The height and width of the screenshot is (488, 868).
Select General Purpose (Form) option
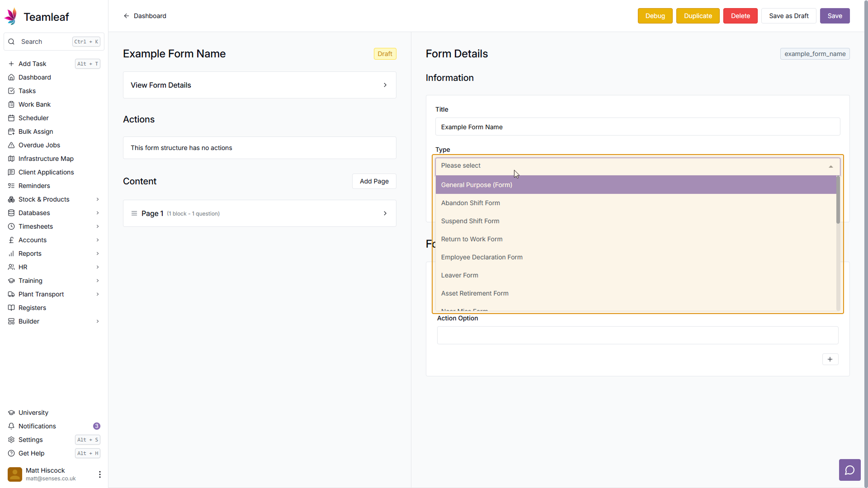pos(476,185)
